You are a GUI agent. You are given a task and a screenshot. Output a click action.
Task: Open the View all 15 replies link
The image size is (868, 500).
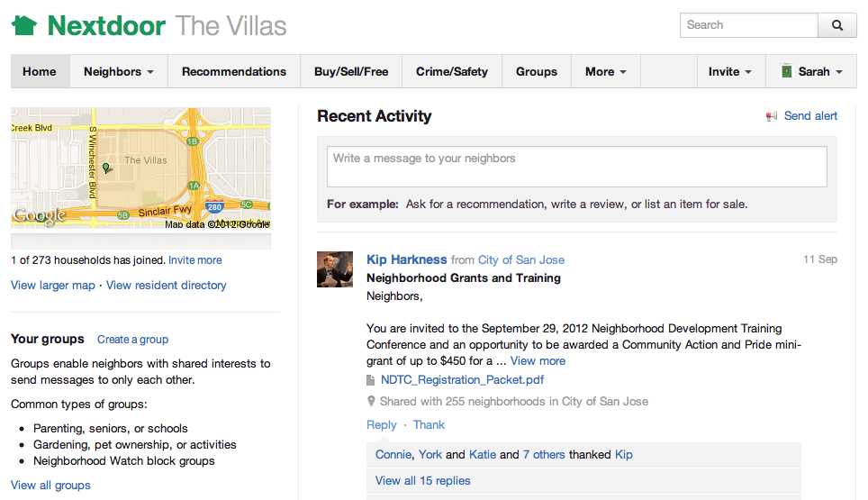423,480
